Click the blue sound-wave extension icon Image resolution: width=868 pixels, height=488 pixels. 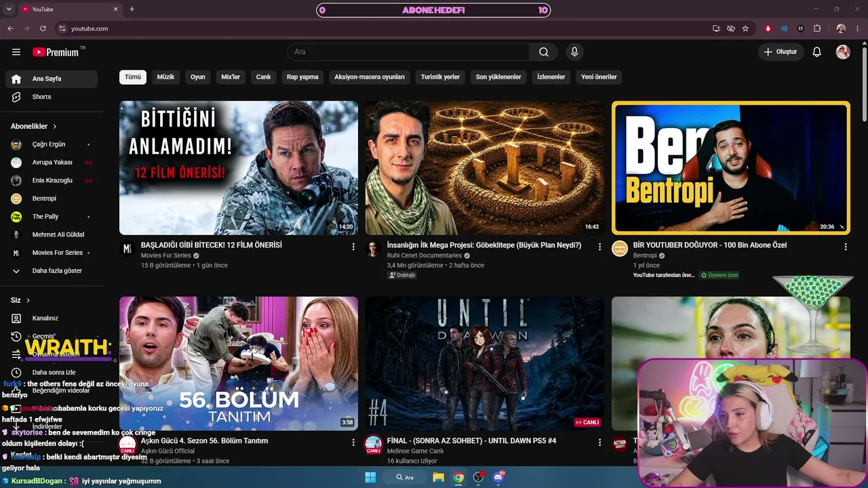[x=785, y=28]
